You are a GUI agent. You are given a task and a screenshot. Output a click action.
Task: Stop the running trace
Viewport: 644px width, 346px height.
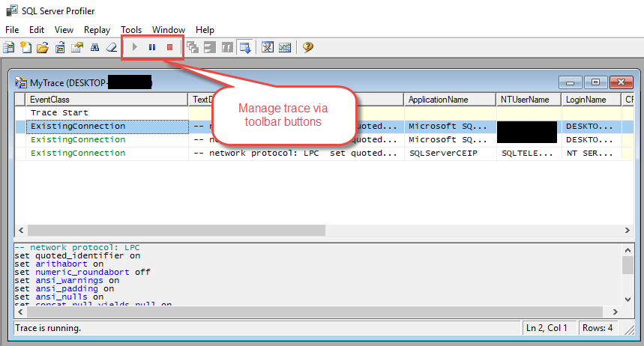click(169, 47)
